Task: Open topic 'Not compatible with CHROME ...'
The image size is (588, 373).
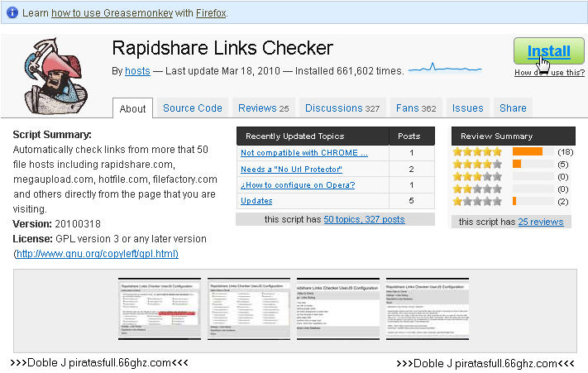Action: coord(304,152)
